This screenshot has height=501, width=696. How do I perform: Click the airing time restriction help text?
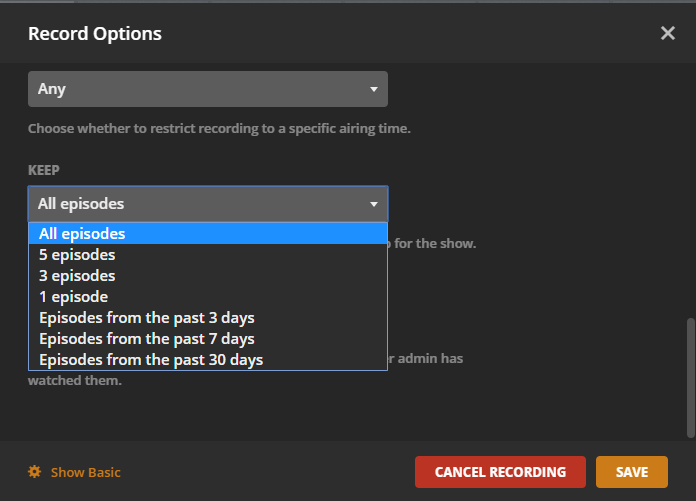219,129
